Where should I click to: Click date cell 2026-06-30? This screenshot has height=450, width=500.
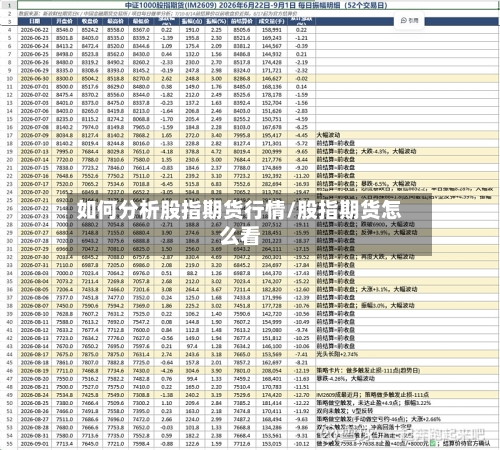pyautogui.click(x=35, y=79)
